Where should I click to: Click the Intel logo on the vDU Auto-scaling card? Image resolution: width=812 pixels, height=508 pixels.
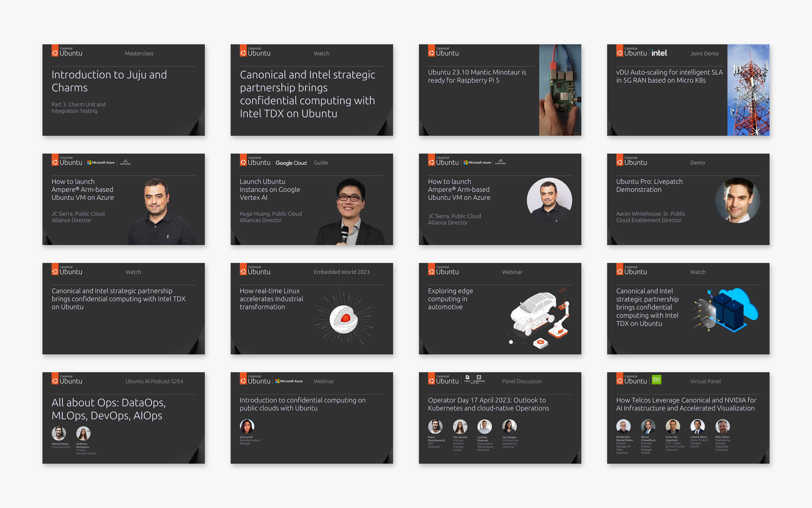tap(659, 53)
